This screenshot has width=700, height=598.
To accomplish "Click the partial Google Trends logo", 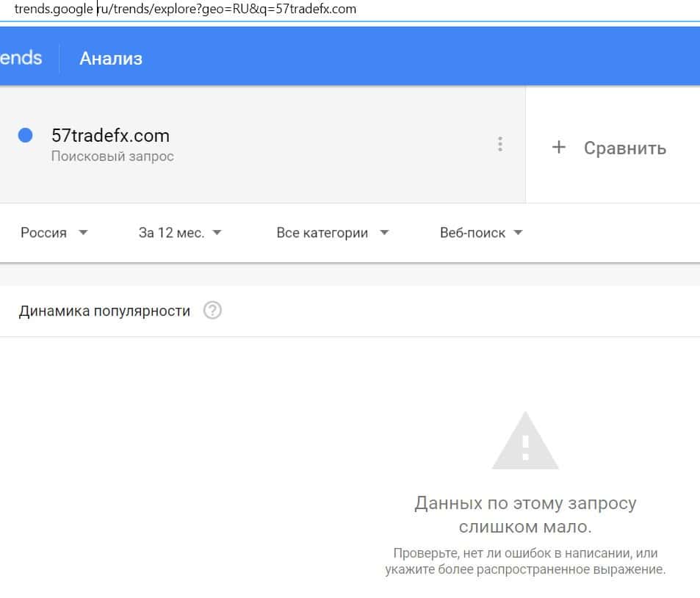I will click(21, 58).
